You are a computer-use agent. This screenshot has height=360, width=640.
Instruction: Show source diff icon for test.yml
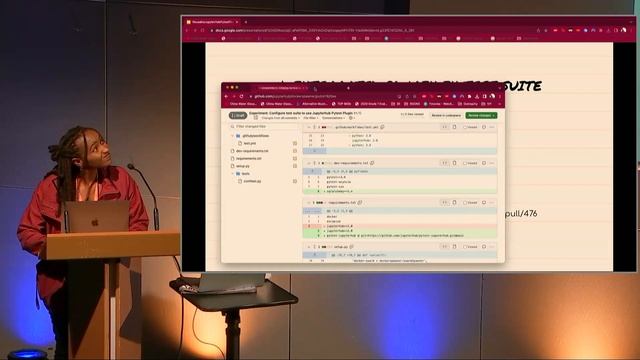point(444,127)
